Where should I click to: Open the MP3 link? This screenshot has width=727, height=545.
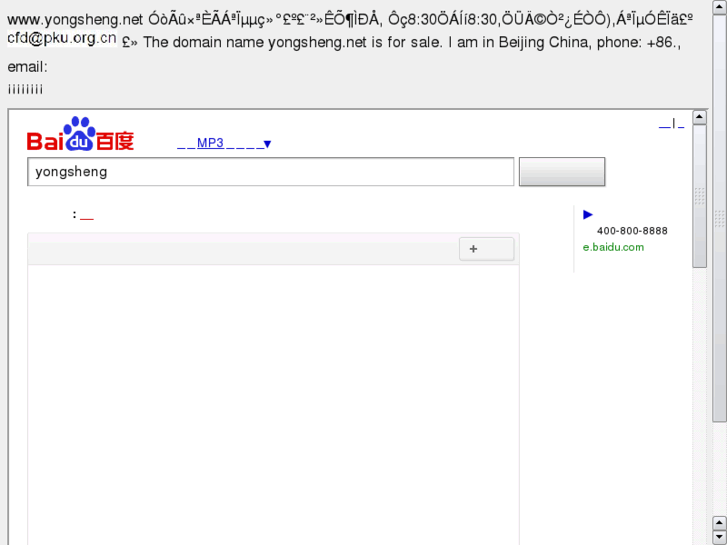(210, 143)
